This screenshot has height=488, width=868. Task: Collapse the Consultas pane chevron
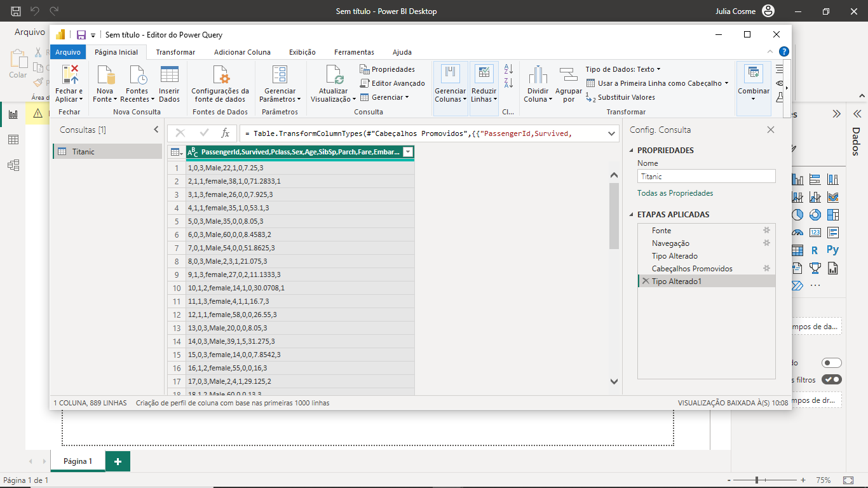(156, 130)
